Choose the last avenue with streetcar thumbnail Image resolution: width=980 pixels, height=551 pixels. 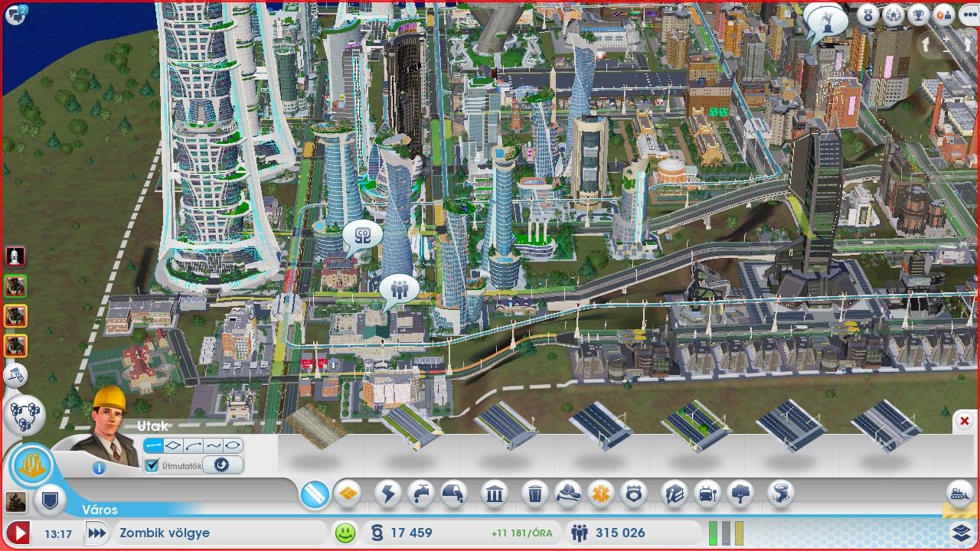pos(885,425)
